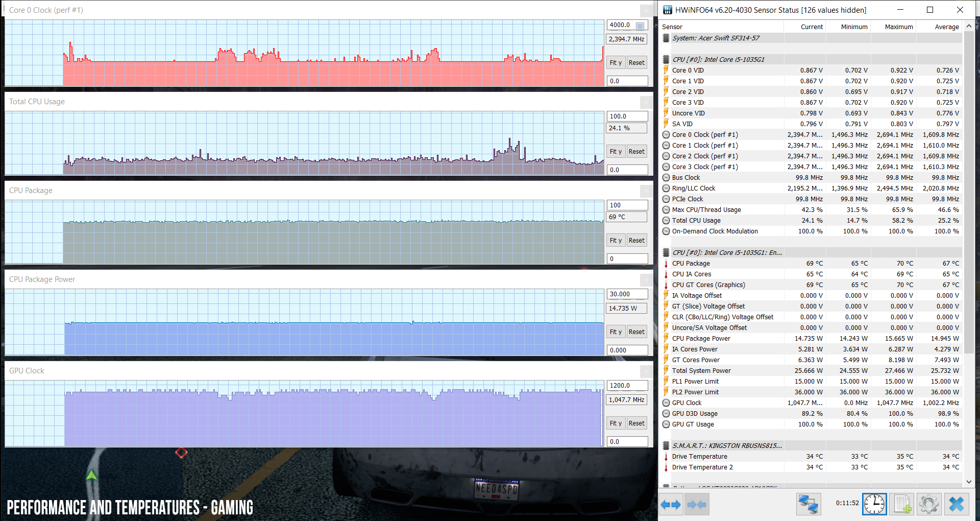Image resolution: width=980 pixels, height=521 pixels.
Task: Edit Total CPU Usage maximum 100.0 field
Action: coord(627,116)
